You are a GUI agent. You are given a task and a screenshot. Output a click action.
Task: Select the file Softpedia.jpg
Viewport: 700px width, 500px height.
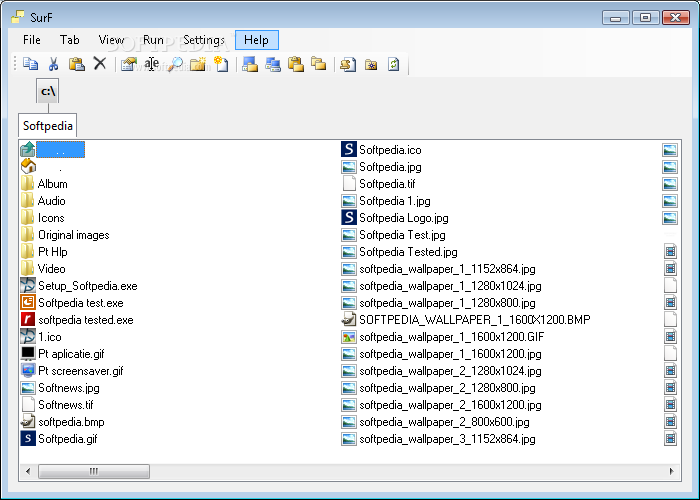(x=390, y=167)
